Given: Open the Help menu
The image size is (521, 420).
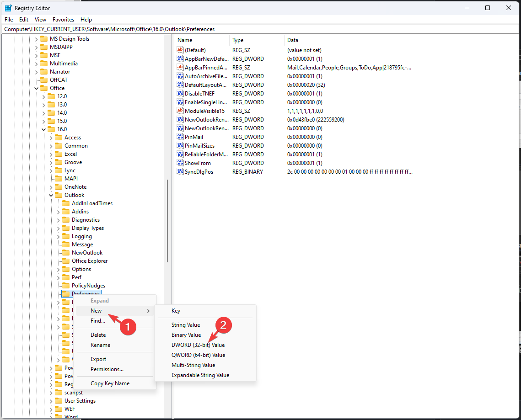Looking at the screenshot, I should 86,20.
